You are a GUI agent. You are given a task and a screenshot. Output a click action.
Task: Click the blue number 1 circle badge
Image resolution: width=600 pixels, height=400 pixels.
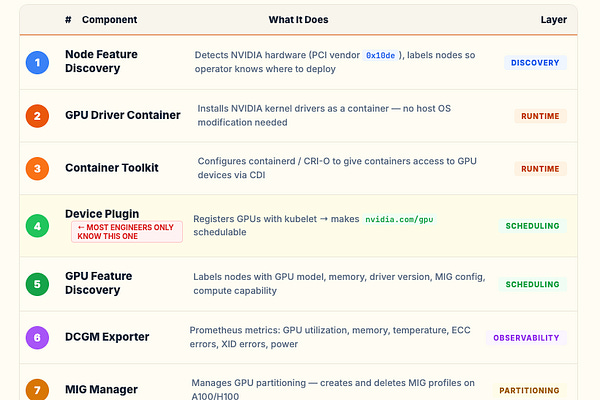pyautogui.click(x=37, y=62)
